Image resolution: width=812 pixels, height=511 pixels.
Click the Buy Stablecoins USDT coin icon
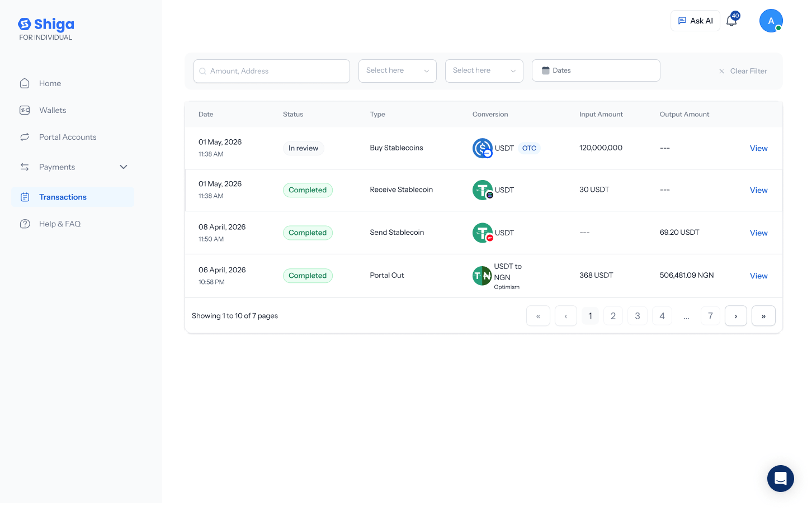[483, 148]
